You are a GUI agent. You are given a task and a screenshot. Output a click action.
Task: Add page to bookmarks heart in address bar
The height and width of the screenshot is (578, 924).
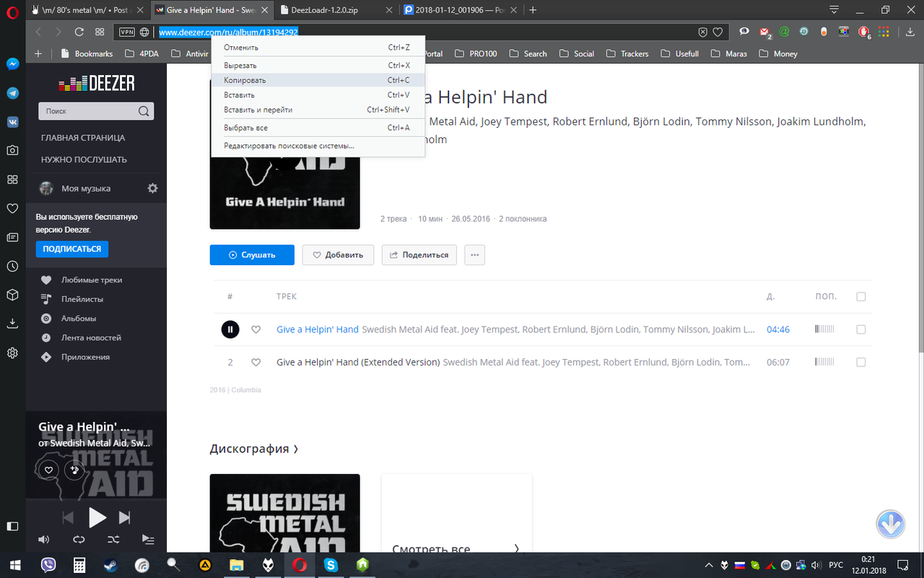[718, 32]
